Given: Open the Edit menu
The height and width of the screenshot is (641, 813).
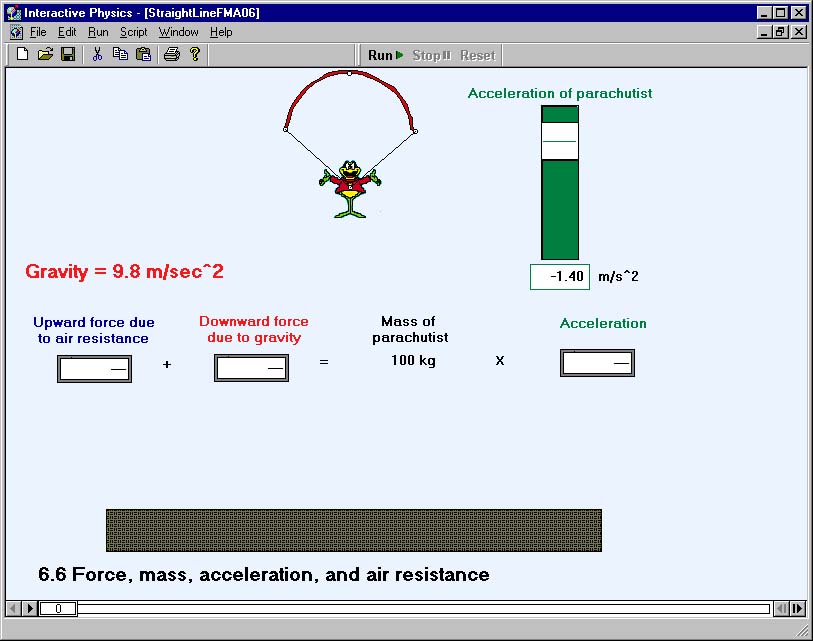Looking at the screenshot, I should point(67,32).
